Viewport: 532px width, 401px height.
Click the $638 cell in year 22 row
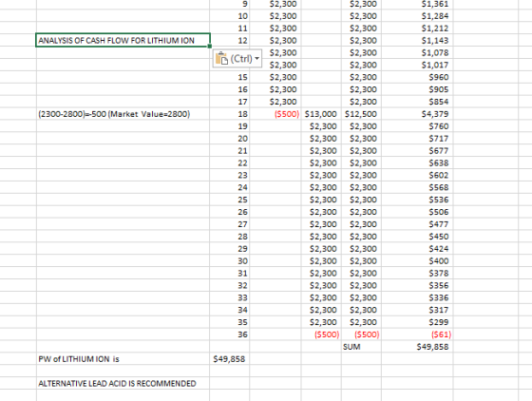(x=417, y=162)
